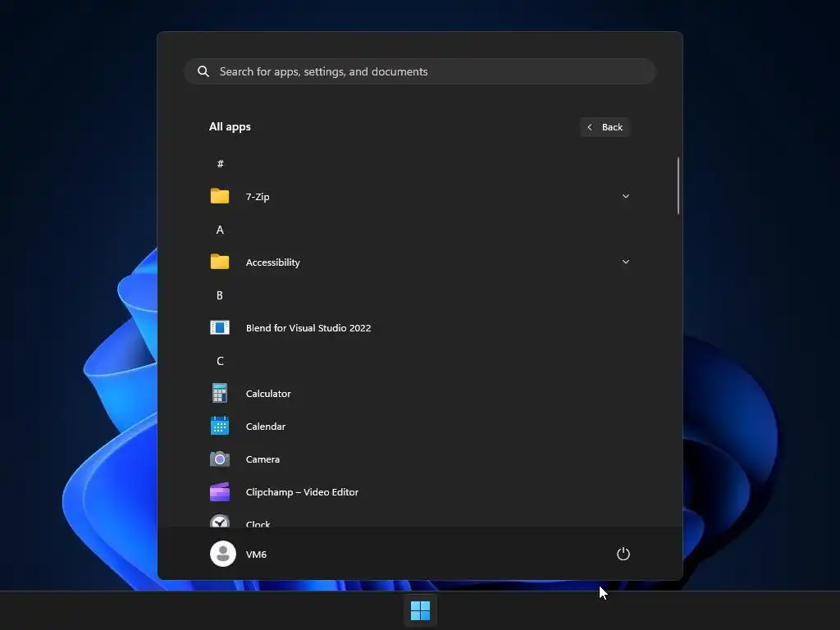Launch Blend for Visual Studio 2022 icon
Screen dimensions: 840x630
point(220,327)
